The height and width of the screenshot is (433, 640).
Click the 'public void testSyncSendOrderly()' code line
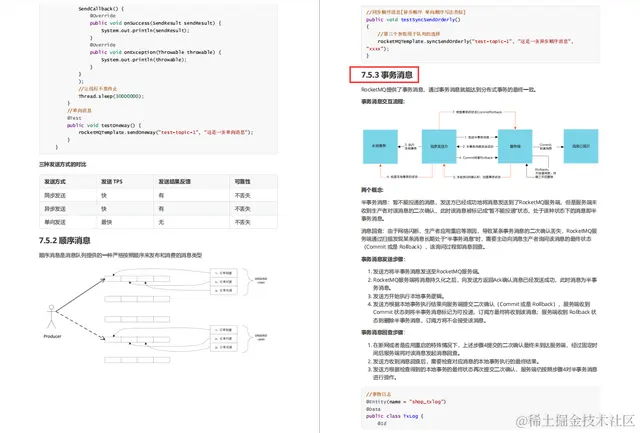[413, 20]
